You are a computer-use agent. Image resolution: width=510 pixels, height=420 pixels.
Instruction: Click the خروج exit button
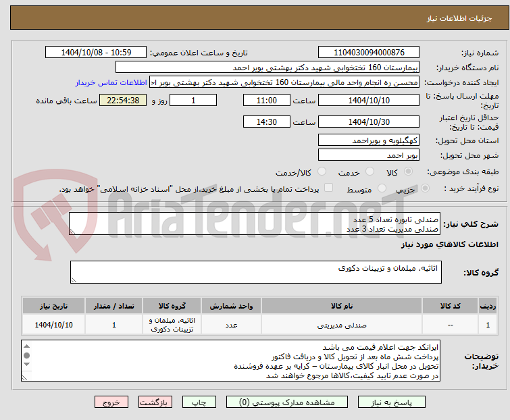coord(111,402)
